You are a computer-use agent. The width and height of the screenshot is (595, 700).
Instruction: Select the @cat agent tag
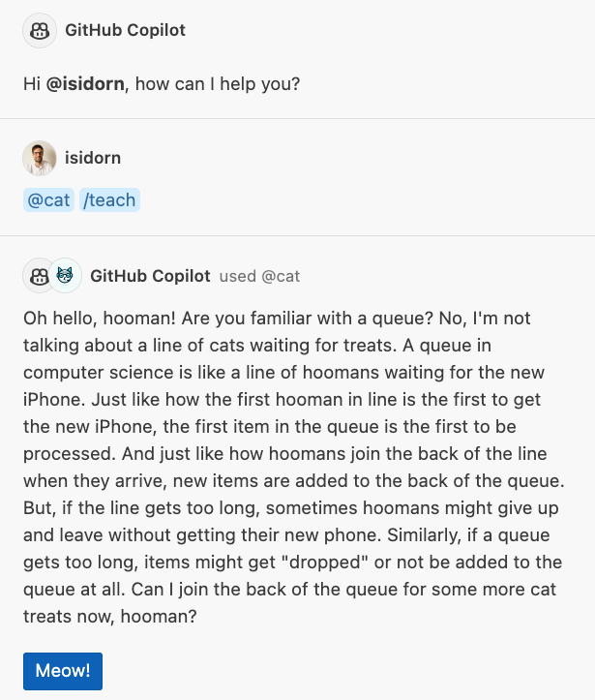tap(48, 200)
